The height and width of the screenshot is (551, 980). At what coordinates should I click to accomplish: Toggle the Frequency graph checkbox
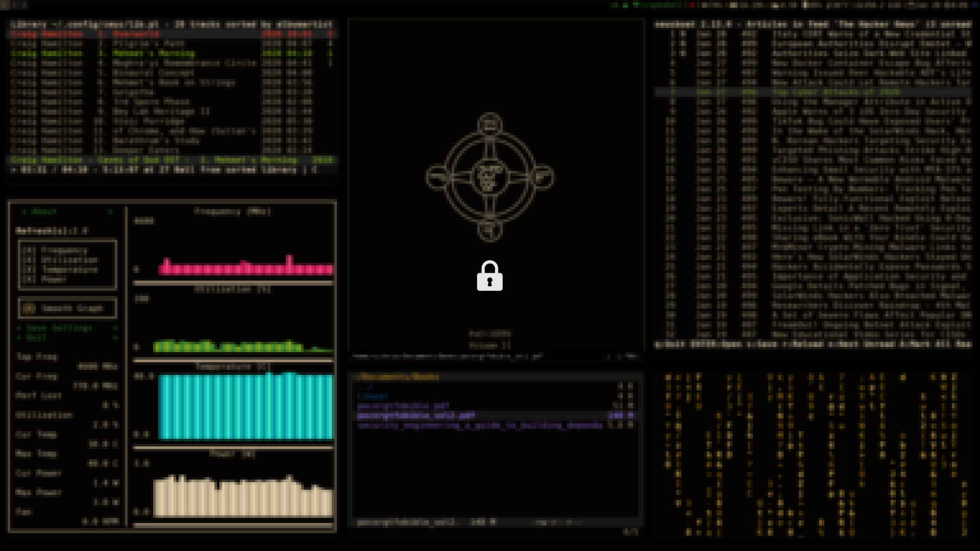(x=30, y=250)
